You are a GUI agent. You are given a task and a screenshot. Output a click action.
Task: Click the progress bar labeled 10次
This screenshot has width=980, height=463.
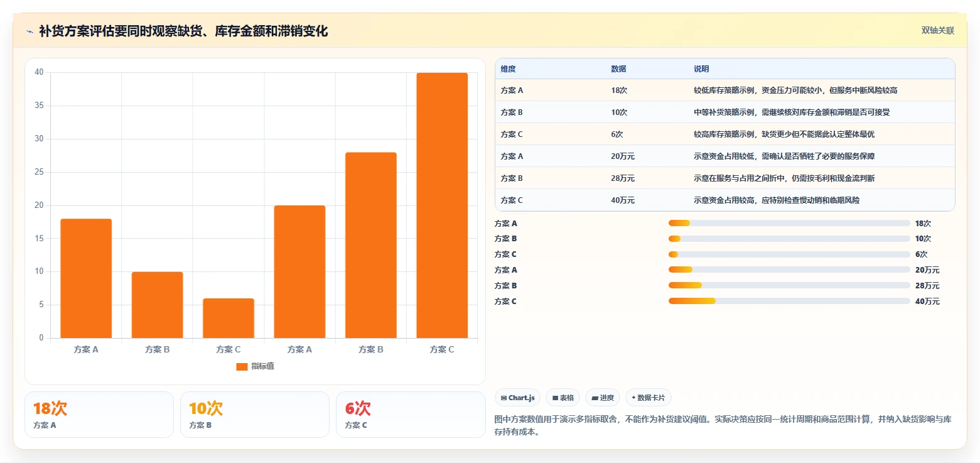tap(789, 239)
